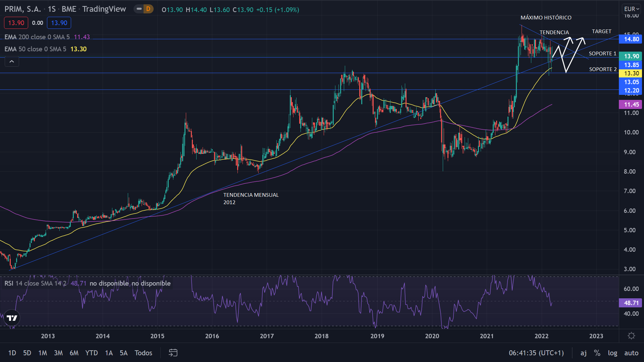Image resolution: width=644 pixels, height=362 pixels.
Task: Click the purple 11.45 EMA price label
Action: click(x=630, y=105)
